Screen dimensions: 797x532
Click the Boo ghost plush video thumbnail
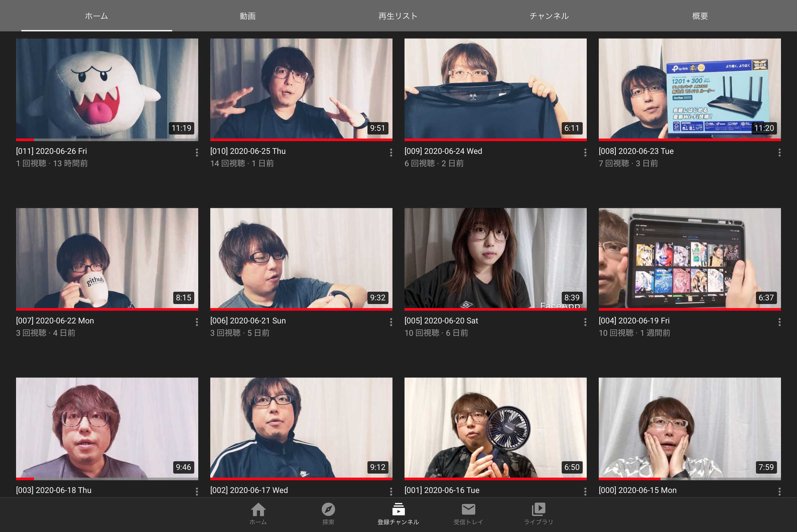coord(107,88)
